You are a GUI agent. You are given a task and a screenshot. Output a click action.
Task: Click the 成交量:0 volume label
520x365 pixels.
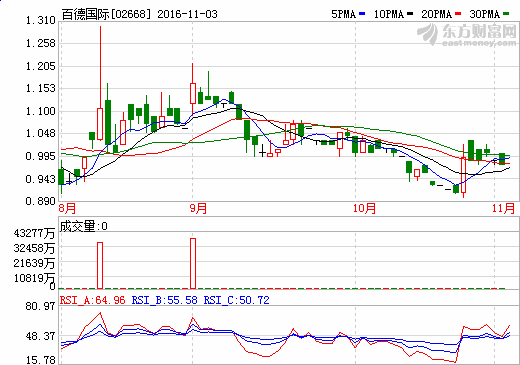pyautogui.click(x=83, y=226)
